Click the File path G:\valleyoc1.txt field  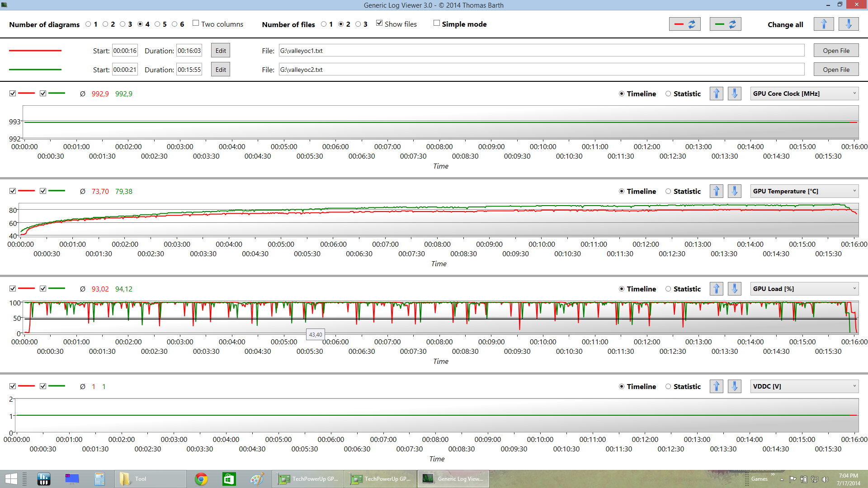click(542, 51)
